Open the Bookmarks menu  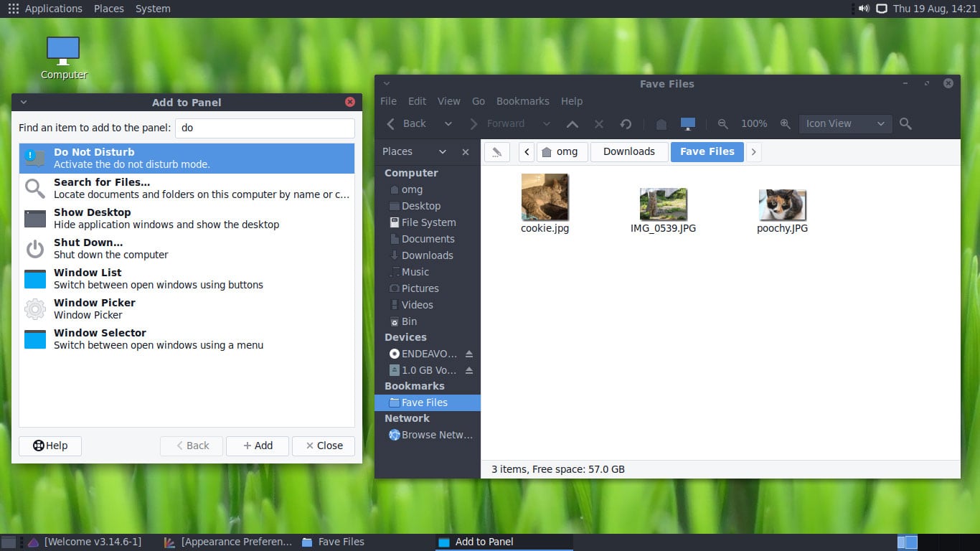[522, 101]
